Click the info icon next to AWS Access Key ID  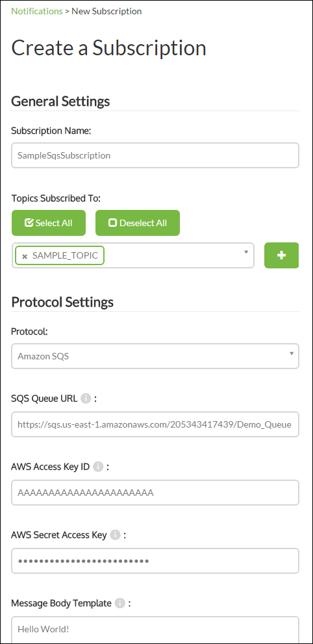tap(97, 466)
